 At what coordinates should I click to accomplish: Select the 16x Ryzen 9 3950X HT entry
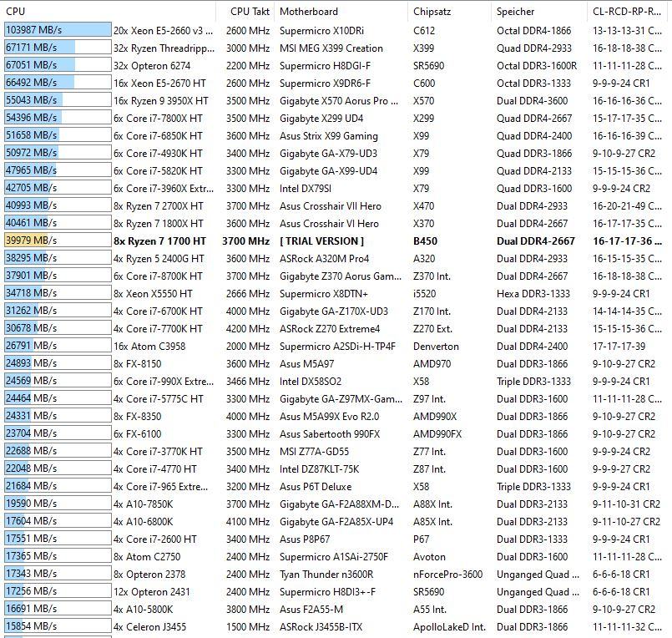(x=161, y=101)
